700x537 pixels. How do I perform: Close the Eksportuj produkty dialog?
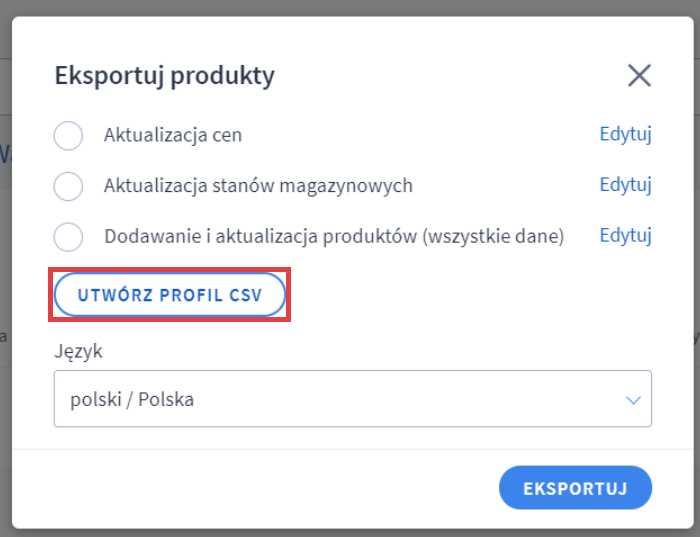[639, 75]
